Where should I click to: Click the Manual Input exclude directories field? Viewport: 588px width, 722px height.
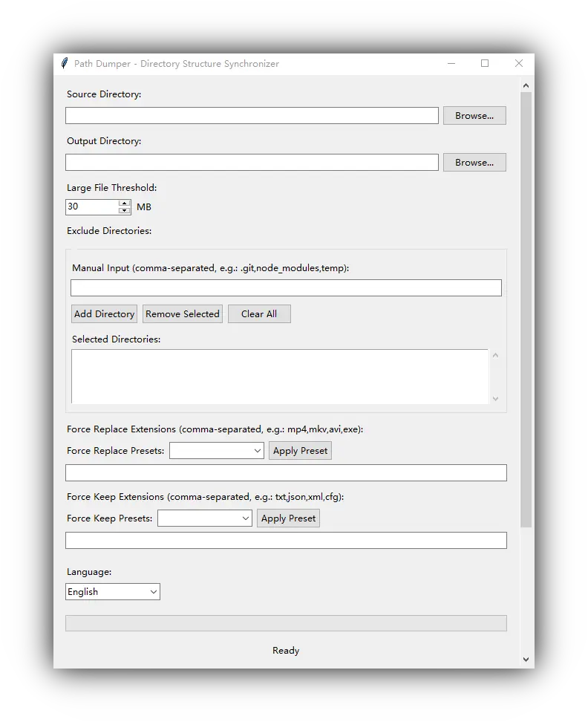[286, 287]
